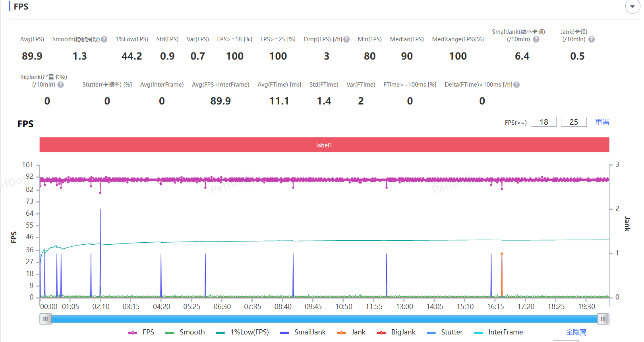The height and width of the screenshot is (342, 644).
Task: Click right handle of time range slider
Action: coord(603,319)
